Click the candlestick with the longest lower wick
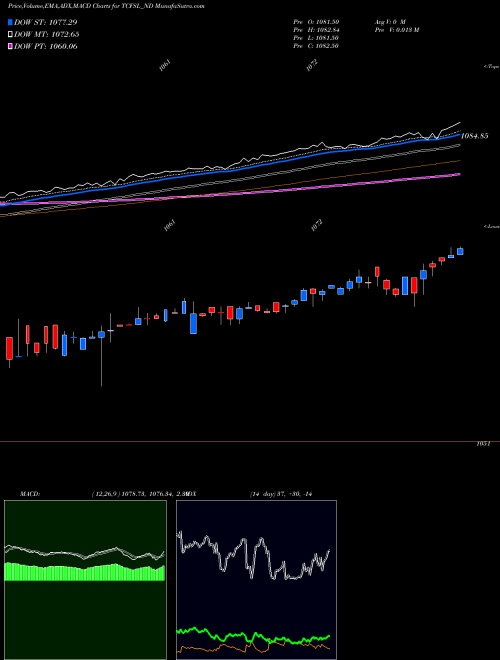The width and height of the screenshot is (500, 660). point(101,356)
